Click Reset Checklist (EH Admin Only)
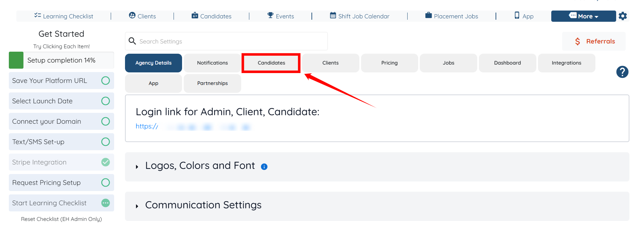Viewport: 644px width, 225px height. coord(61,219)
